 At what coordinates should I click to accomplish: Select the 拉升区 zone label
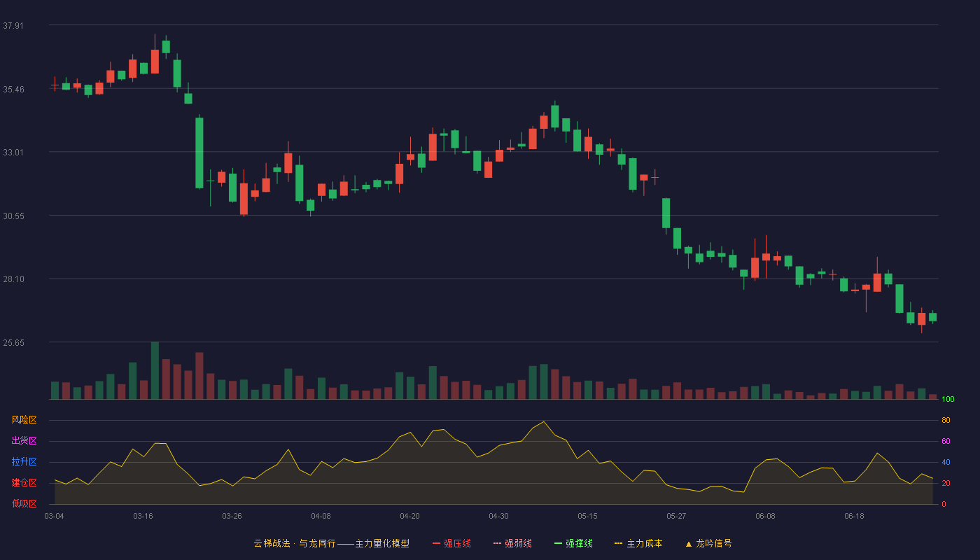(x=24, y=462)
